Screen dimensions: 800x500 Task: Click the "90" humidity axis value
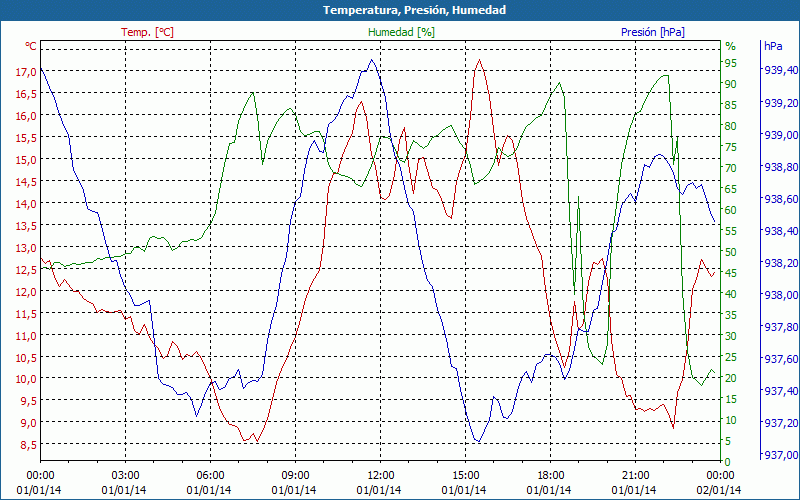[x=731, y=84]
